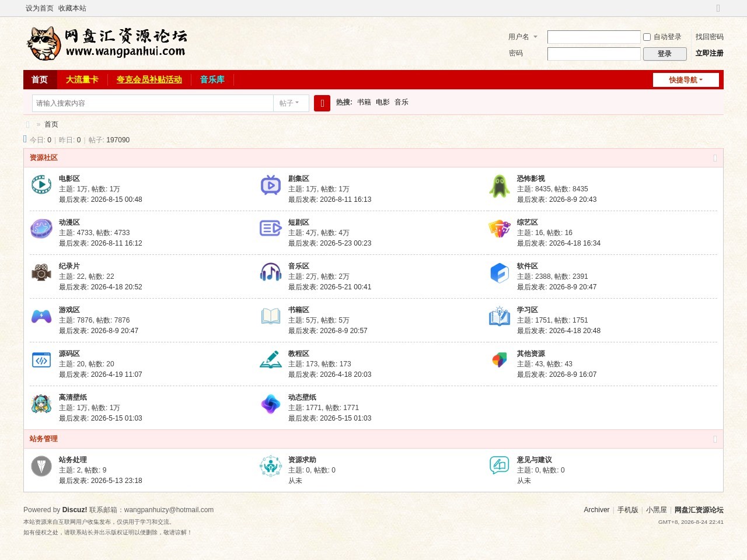
Task: Open the 剧集区 TV icon
Action: click(x=271, y=185)
